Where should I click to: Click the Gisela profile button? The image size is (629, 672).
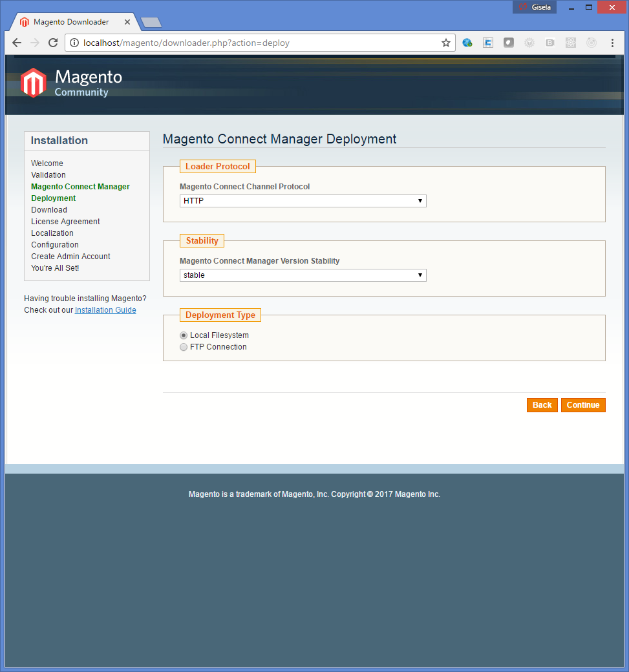pyautogui.click(x=535, y=6)
